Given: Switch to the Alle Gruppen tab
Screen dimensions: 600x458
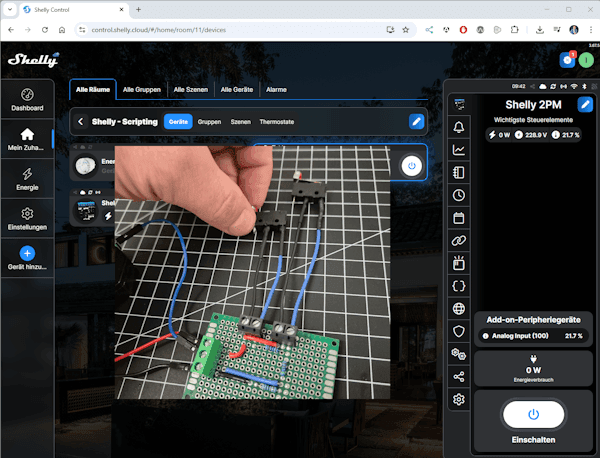Looking at the screenshot, I should click(141, 90).
